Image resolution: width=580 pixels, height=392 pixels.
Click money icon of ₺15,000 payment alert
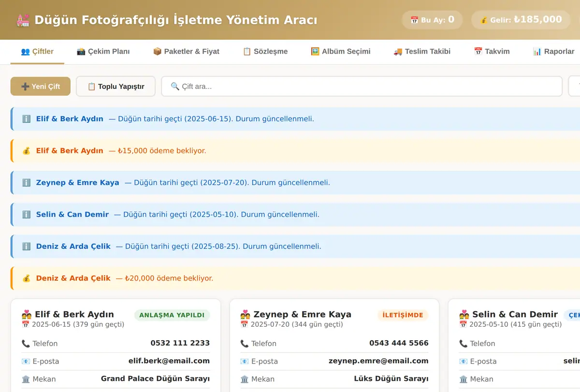(27, 151)
